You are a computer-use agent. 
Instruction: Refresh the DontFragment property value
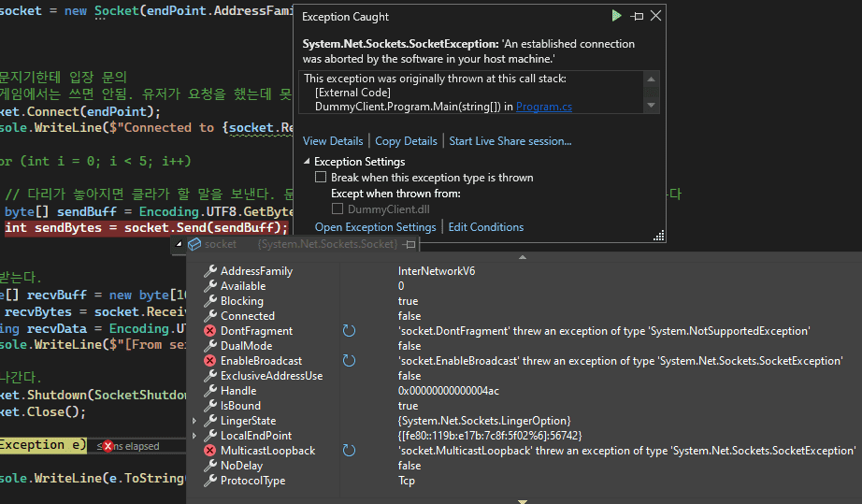tap(349, 331)
